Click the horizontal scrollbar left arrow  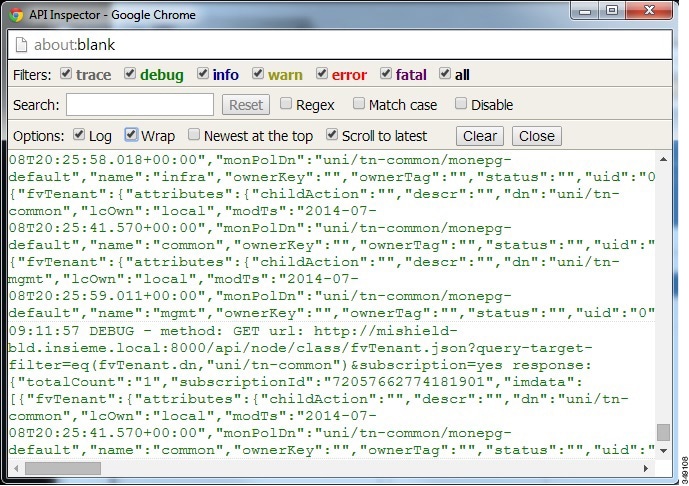coord(16,468)
